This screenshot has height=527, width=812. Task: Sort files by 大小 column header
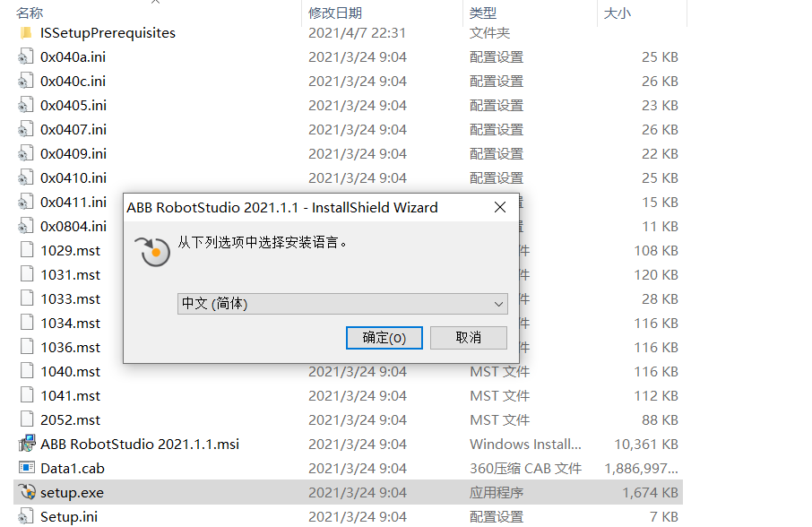(618, 13)
